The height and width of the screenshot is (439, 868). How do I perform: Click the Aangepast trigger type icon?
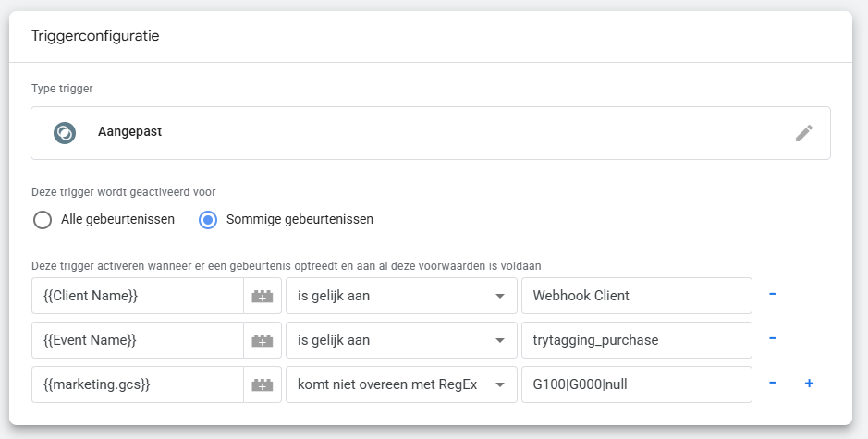64,133
